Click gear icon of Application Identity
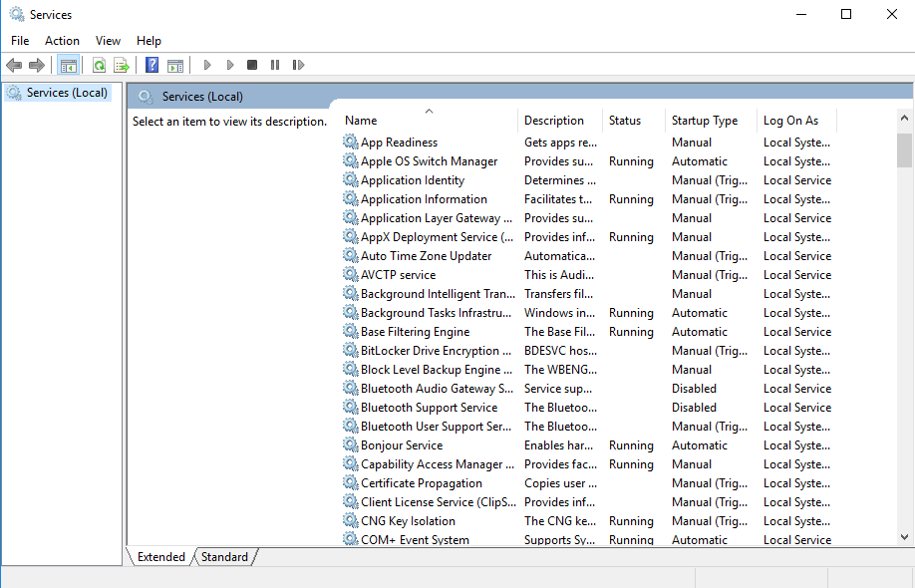The image size is (915, 588). pos(350,179)
